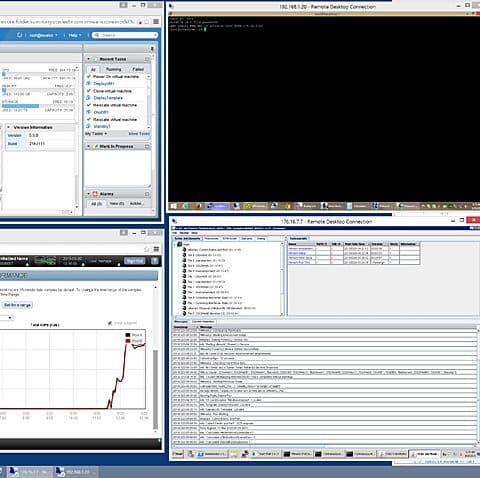Click the Set time range button

pyautogui.click(x=17, y=305)
